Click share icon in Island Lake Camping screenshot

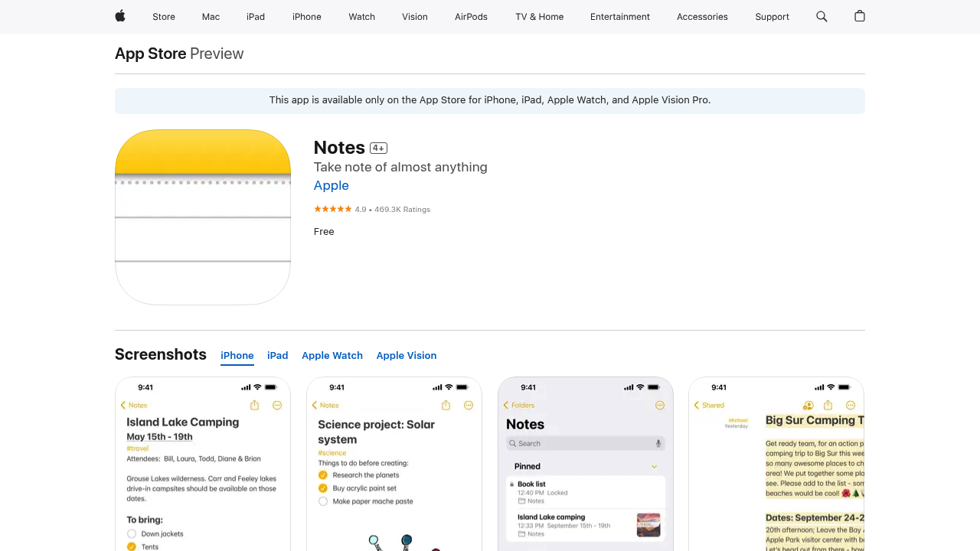[254, 406]
